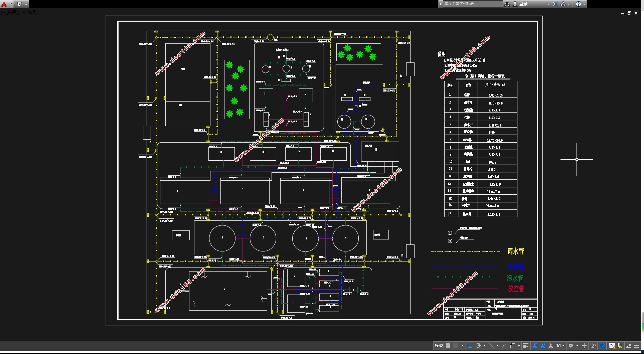The image size is (644, 354).
Task: Click the 说明 notes heading
Action: pos(442,54)
